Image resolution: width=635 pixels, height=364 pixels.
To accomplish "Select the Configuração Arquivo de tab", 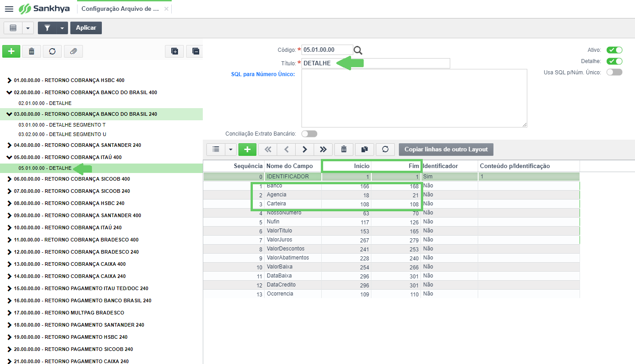I will tap(120, 9).
